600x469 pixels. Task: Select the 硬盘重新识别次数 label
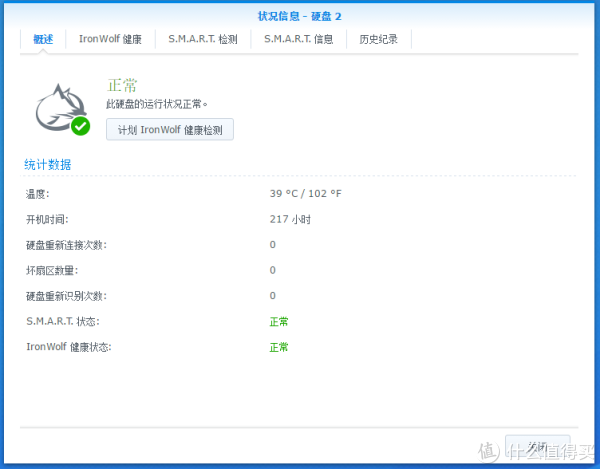[x=66, y=296]
